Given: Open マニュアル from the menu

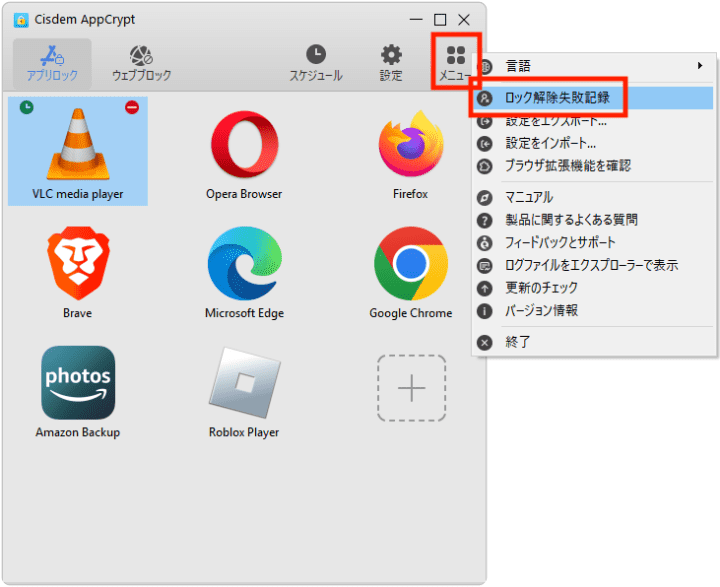Looking at the screenshot, I should tap(594, 198).
